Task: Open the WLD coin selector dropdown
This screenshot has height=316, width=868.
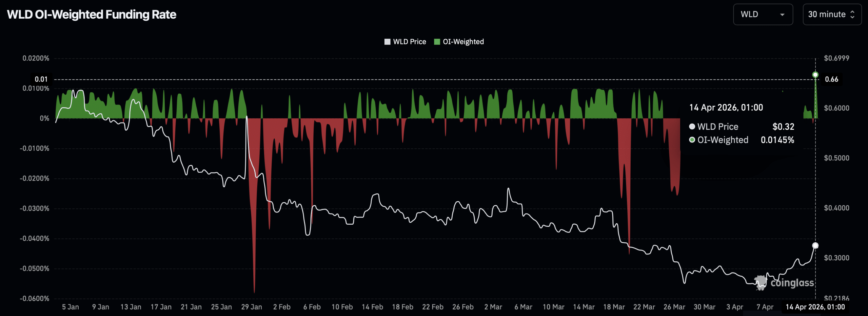Action: pyautogui.click(x=763, y=14)
